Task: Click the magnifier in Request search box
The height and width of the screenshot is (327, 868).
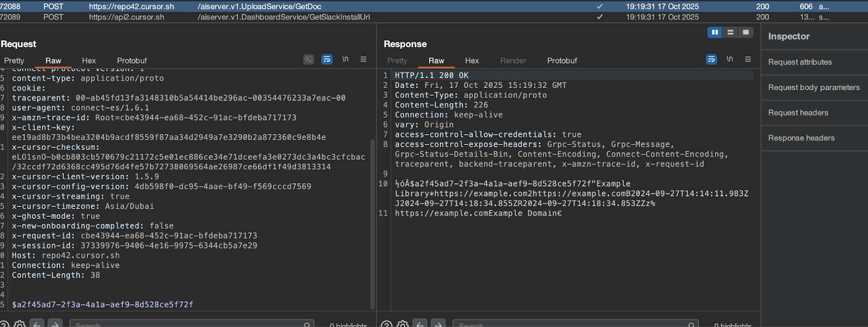Action: (x=307, y=325)
